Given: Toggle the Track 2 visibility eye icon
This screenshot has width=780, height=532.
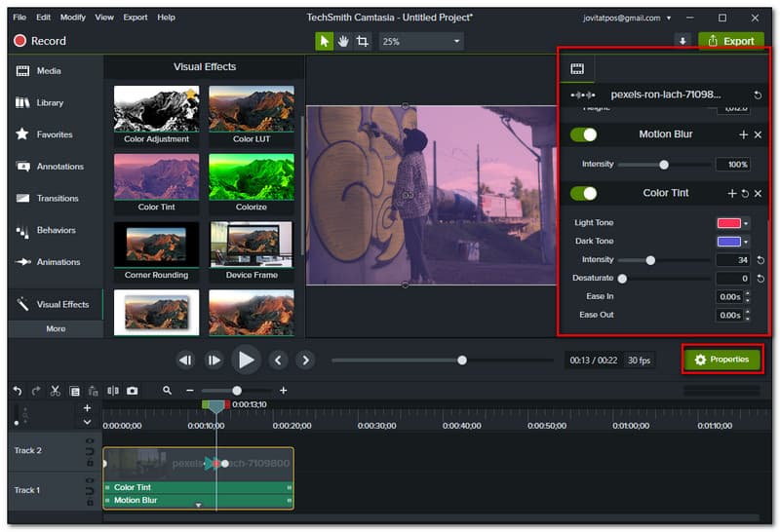Looking at the screenshot, I should point(90,441).
